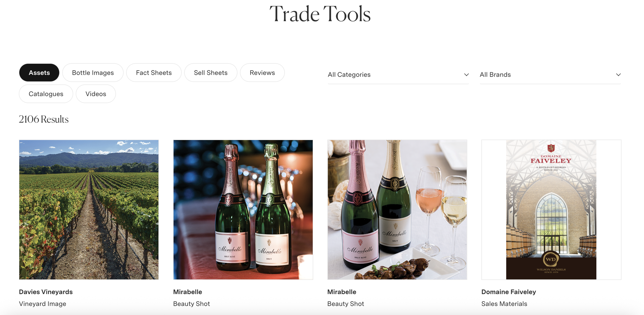This screenshot has height=315, width=644.
Task: Choose the Fact Sheets filter
Action: tap(154, 73)
